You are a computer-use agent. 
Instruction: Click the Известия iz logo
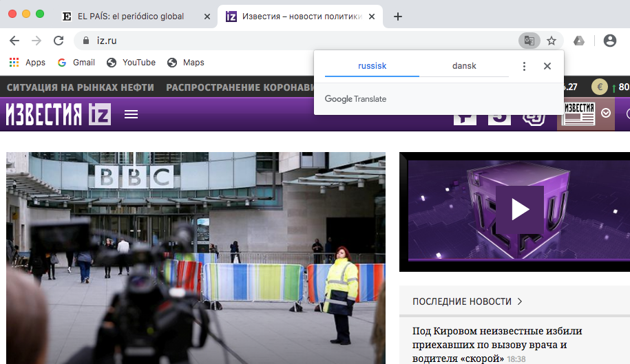pyautogui.click(x=59, y=114)
